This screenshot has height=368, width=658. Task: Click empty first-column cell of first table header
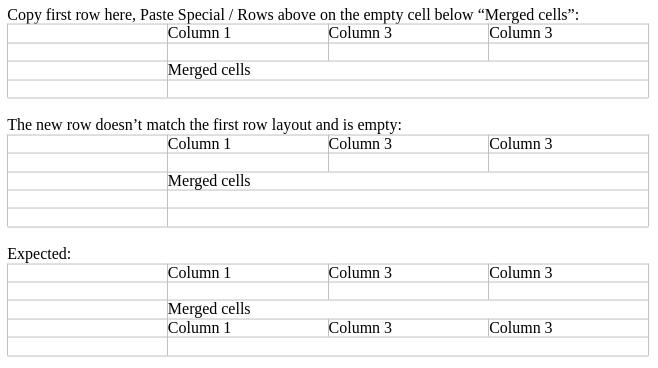tap(87, 33)
